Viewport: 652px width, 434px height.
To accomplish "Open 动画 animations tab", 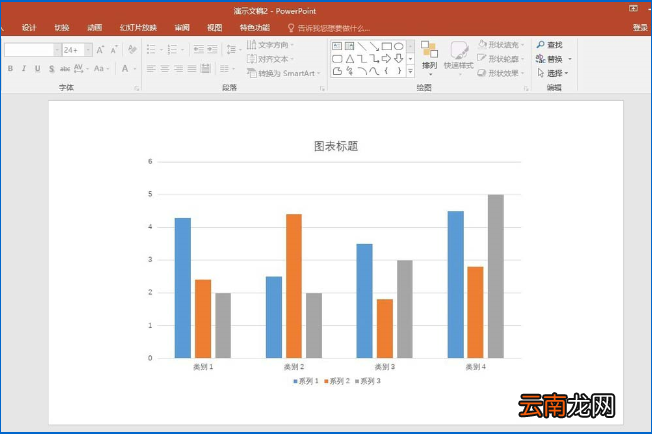I will (94, 28).
